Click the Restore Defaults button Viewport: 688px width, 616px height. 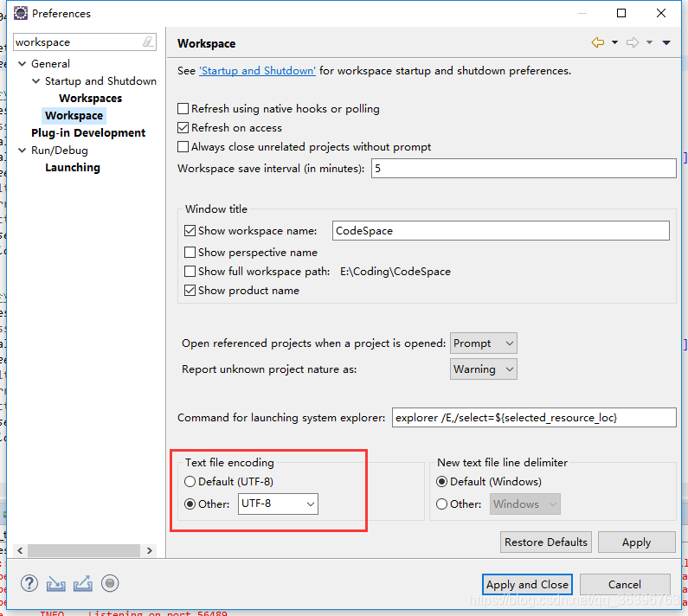click(546, 542)
